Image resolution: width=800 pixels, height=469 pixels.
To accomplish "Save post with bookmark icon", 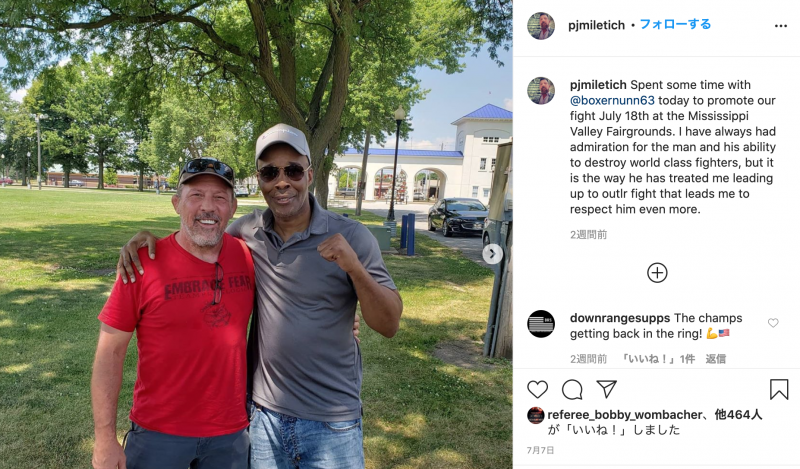I will tap(779, 389).
